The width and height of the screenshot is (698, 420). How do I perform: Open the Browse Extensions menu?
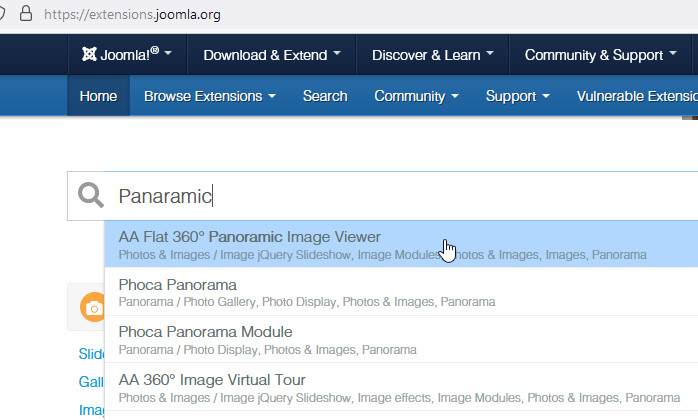(210, 96)
